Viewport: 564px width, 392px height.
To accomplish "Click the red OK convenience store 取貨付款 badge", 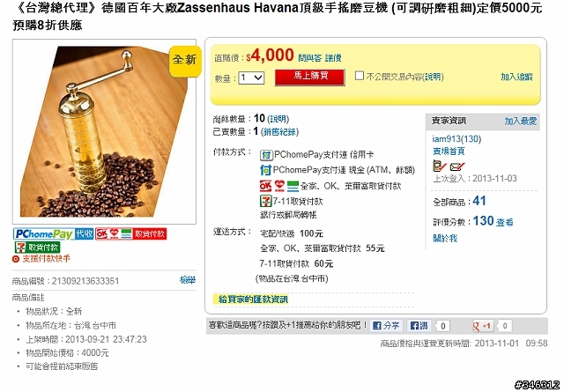I will [131, 234].
